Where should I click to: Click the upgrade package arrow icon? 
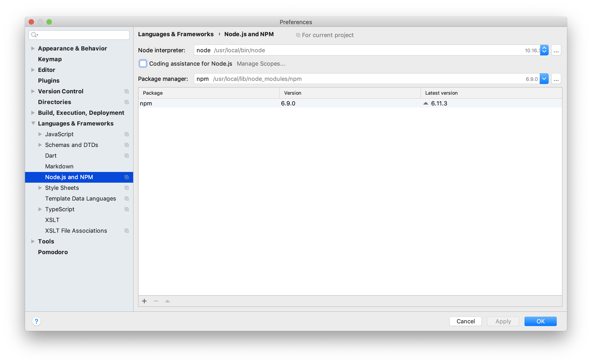pyautogui.click(x=167, y=301)
